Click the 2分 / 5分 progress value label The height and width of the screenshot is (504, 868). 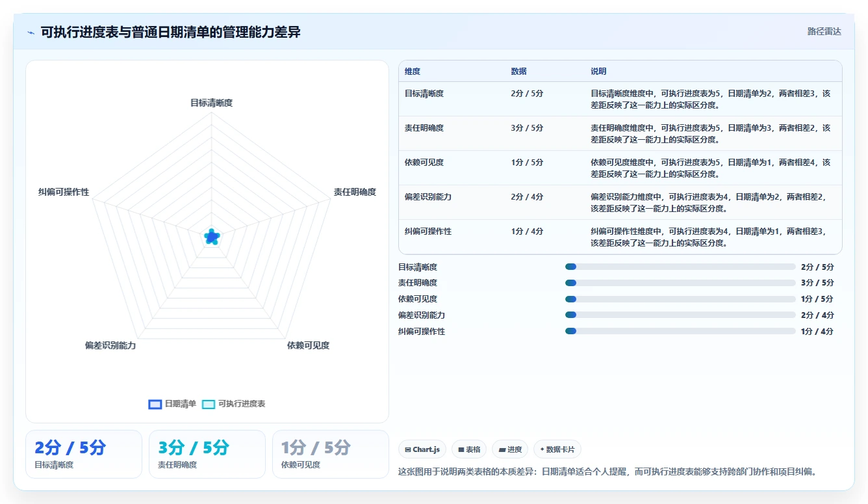tap(817, 267)
